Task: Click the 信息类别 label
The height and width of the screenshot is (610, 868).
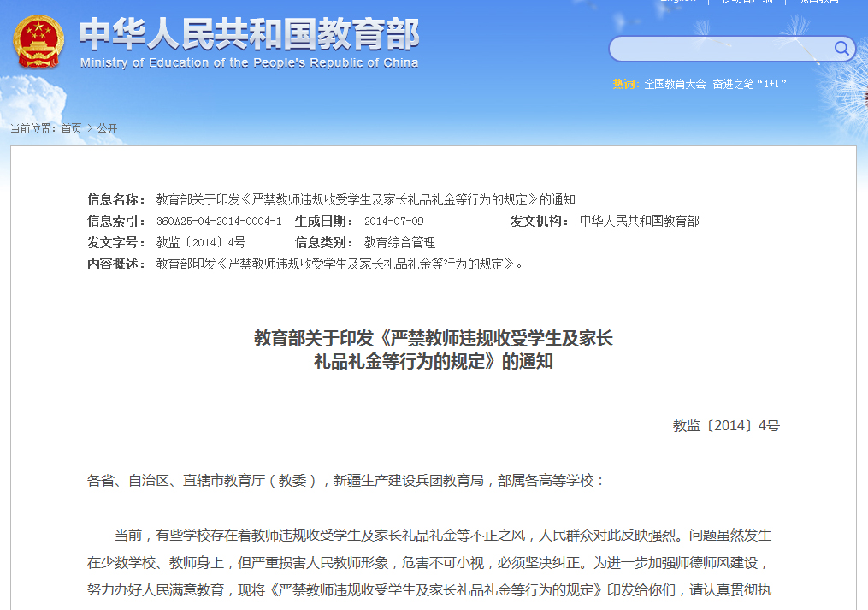Action: (323, 242)
